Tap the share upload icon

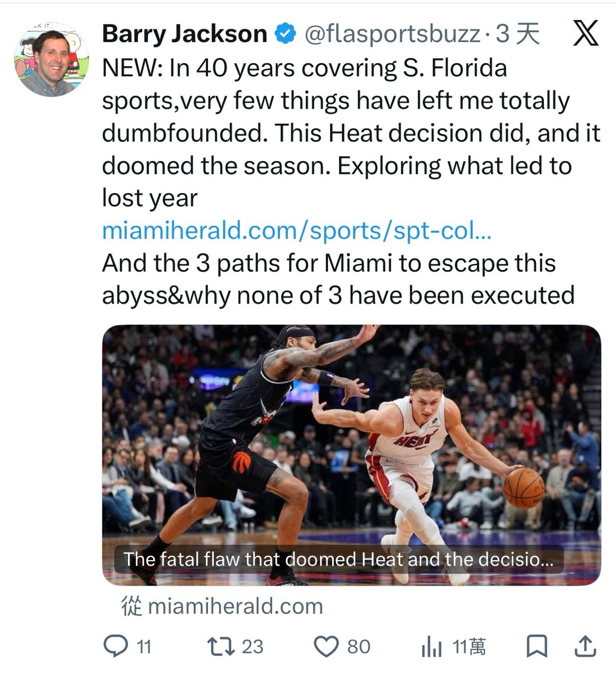coord(585,646)
